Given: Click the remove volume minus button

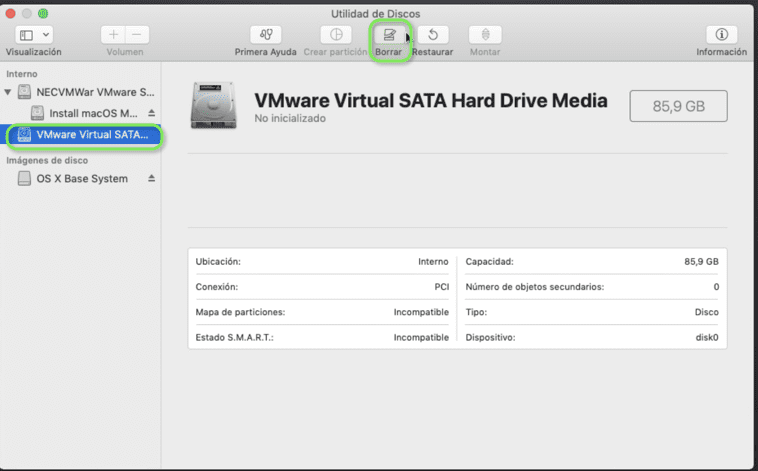Looking at the screenshot, I should (x=137, y=35).
